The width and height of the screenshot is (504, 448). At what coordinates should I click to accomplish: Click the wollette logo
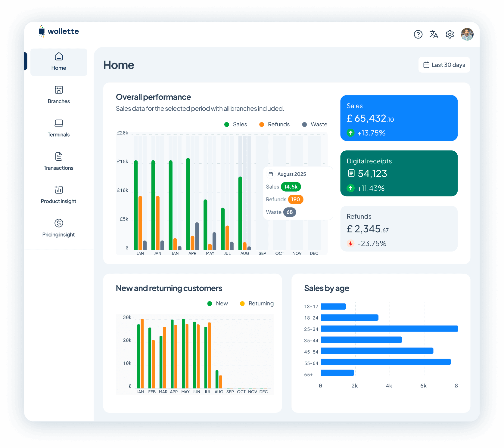coord(59,31)
